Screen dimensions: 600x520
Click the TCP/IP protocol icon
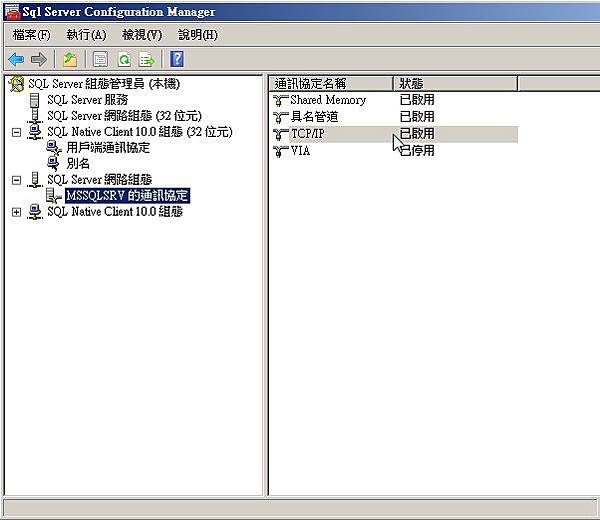[x=280, y=134]
